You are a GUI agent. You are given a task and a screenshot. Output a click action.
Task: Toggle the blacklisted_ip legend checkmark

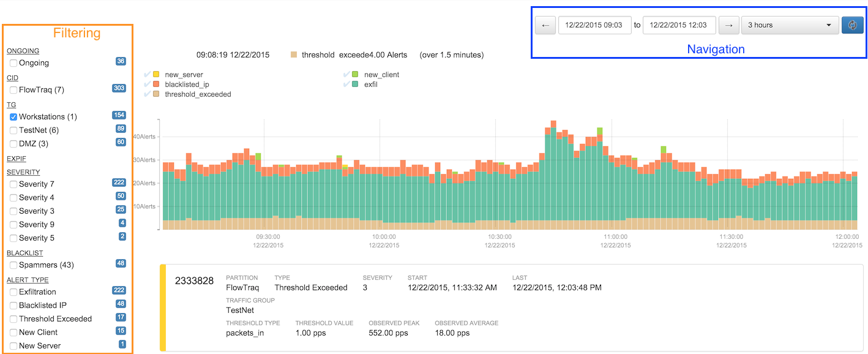(x=147, y=85)
